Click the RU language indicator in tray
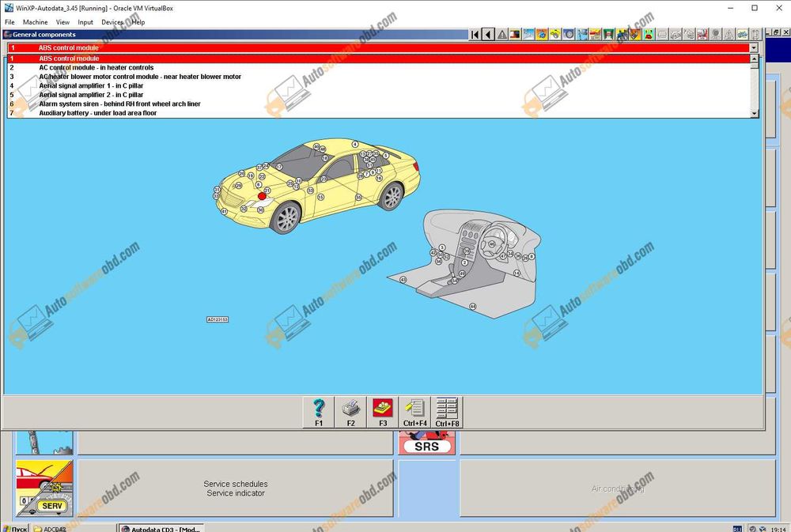The height and width of the screenshot is (532, 791). [x=737, y=529]
